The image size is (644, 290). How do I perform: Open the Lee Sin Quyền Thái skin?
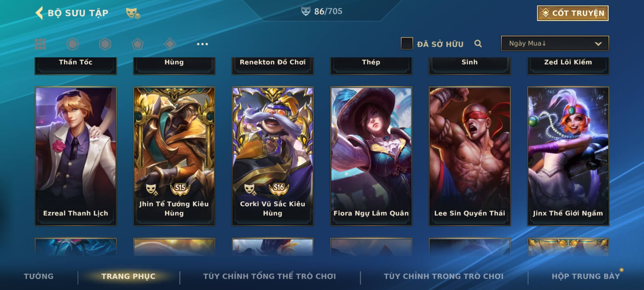pos(470,156)
